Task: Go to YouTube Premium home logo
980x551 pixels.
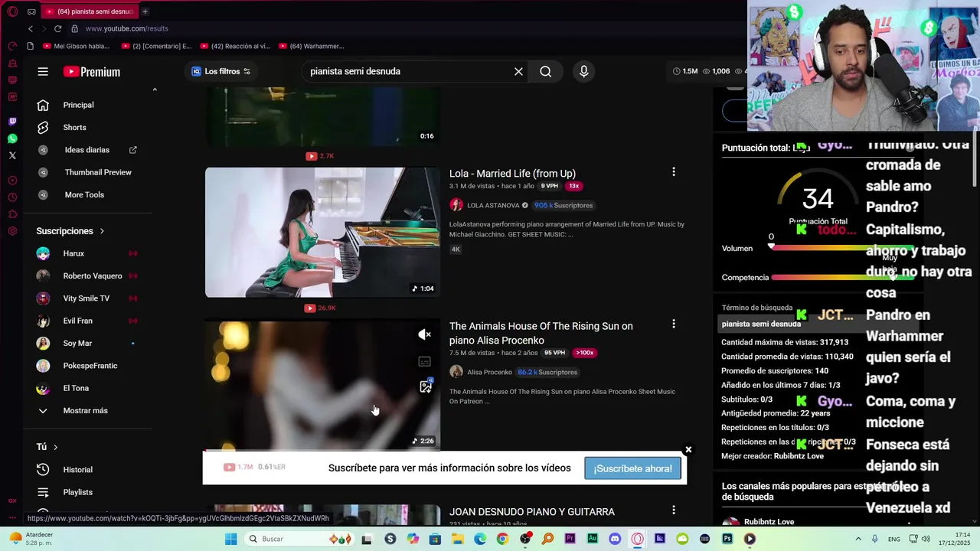Action: pyautogui.click(x=92, y=71)
